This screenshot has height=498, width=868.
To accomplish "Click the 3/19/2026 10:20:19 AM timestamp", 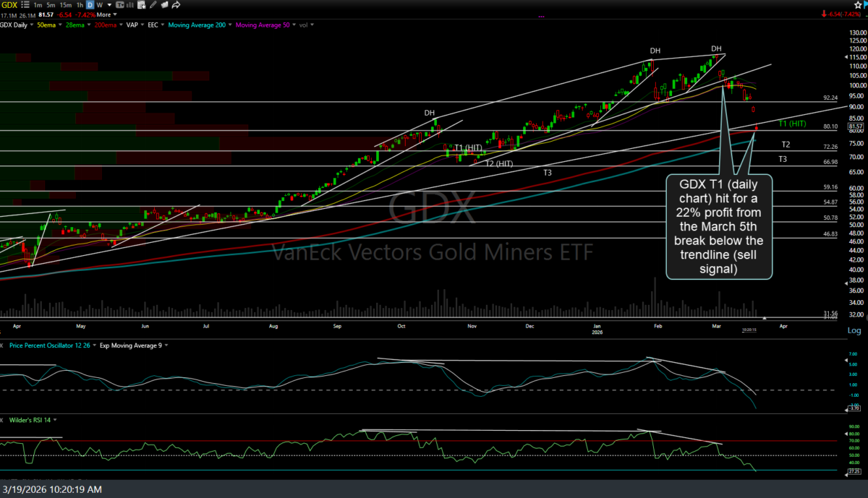I will (x=51, y=490).
